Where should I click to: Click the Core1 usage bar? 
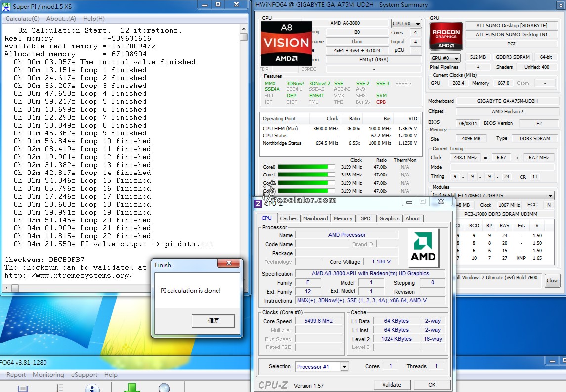(306, 174)
